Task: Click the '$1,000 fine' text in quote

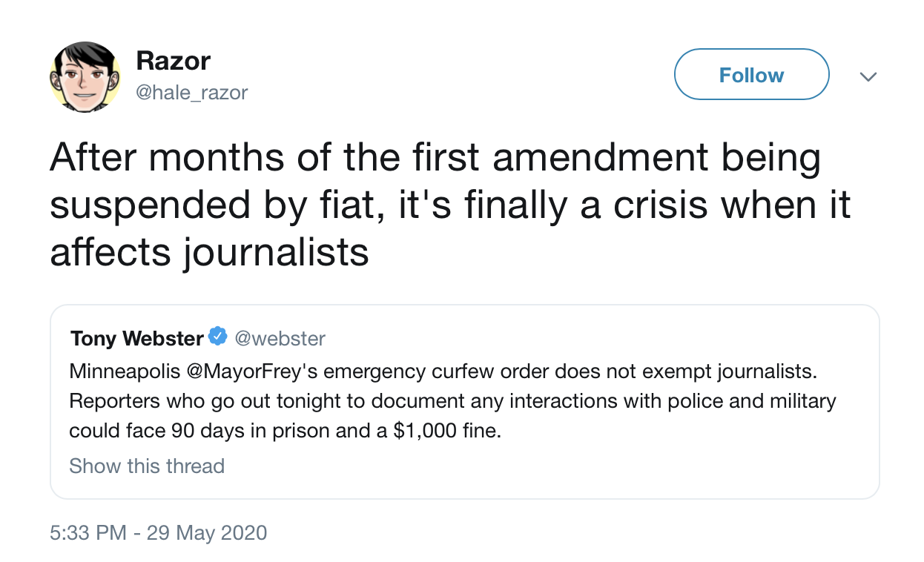Action: [440, 431]
